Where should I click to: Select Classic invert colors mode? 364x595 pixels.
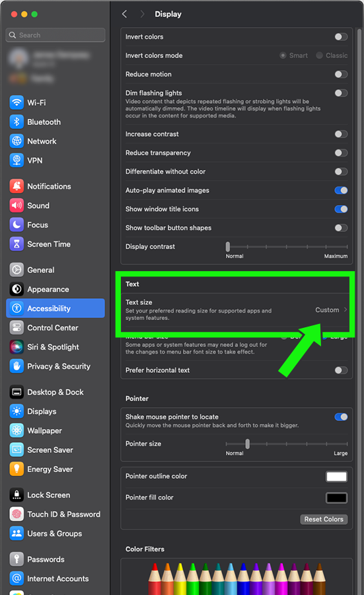[319, 56]
